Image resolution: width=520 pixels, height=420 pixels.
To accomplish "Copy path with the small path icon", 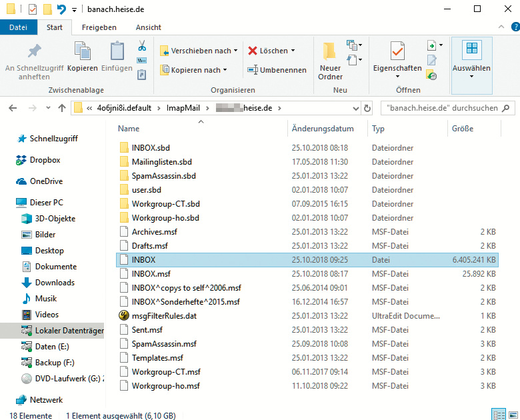I will tap(142, 61).
